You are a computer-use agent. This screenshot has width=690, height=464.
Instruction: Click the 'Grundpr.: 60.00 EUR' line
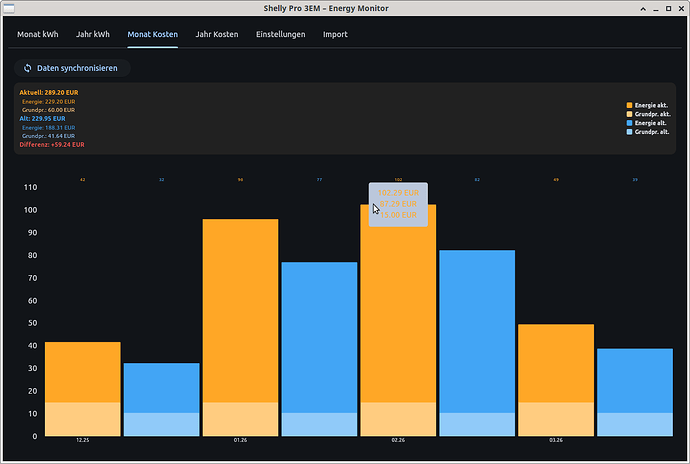(x=48, y=110)
